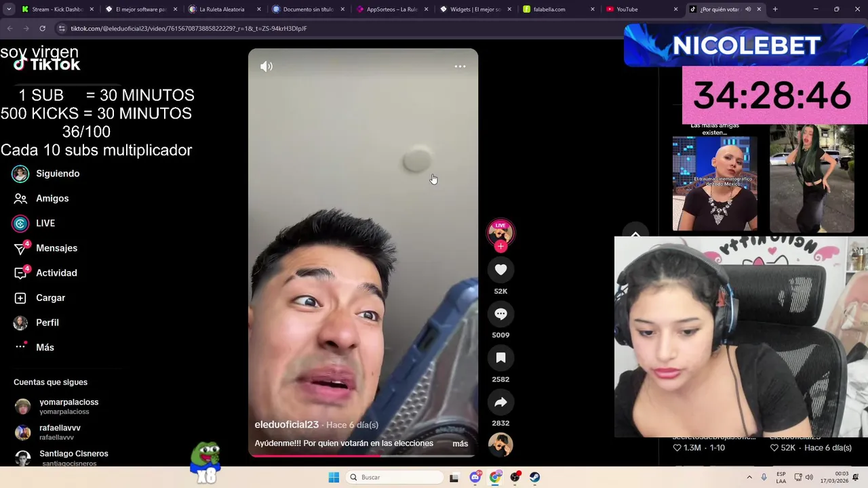
Task: Click the microphone tray icon
Action: pos(764,477)
